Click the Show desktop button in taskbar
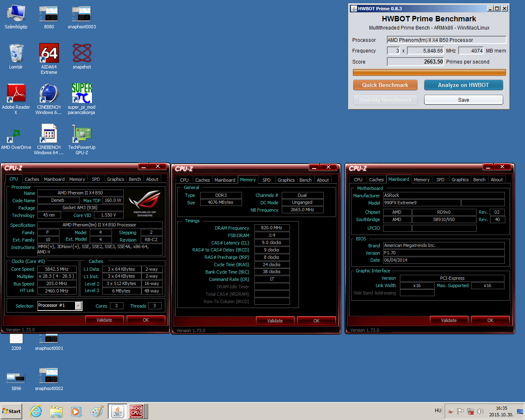This screenshot has width=525, height=420. pos(520,411)
